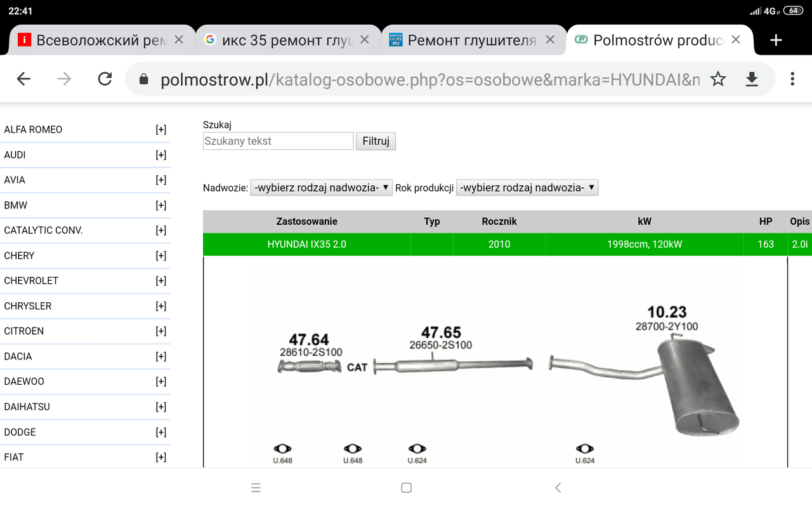The width and height of the screenshot is (812, 508).
Task: Open BMW brand link
Action: coord(16,205)
